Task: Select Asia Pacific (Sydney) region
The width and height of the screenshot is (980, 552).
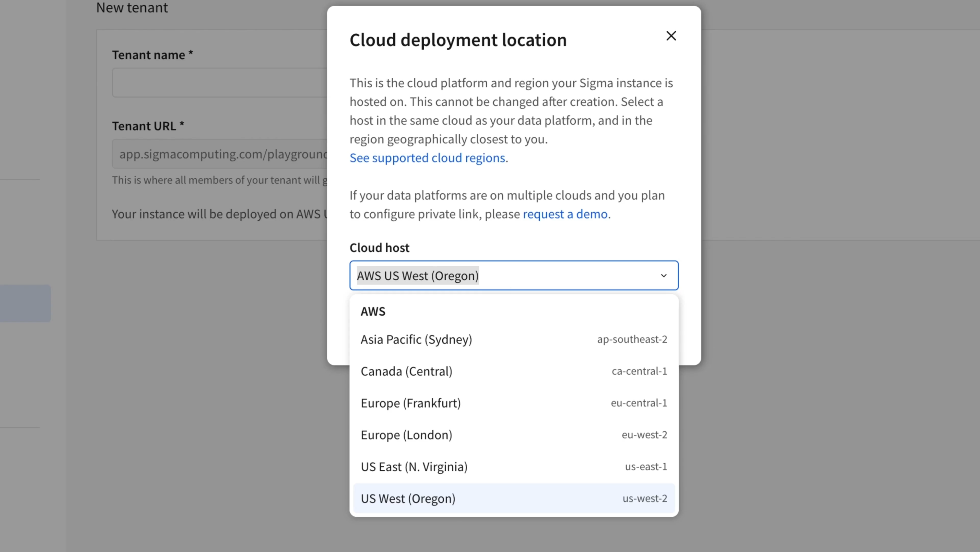Action: point(416,339)
